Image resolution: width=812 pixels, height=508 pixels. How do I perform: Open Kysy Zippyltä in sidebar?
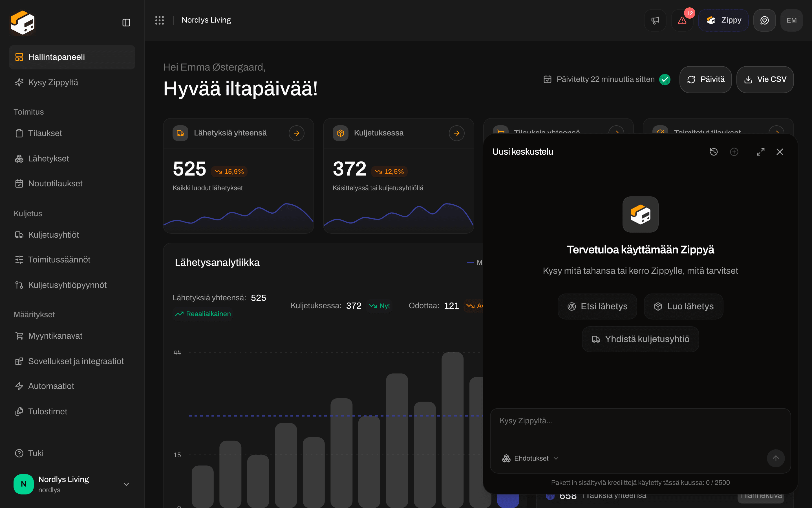tap(72, 82)
